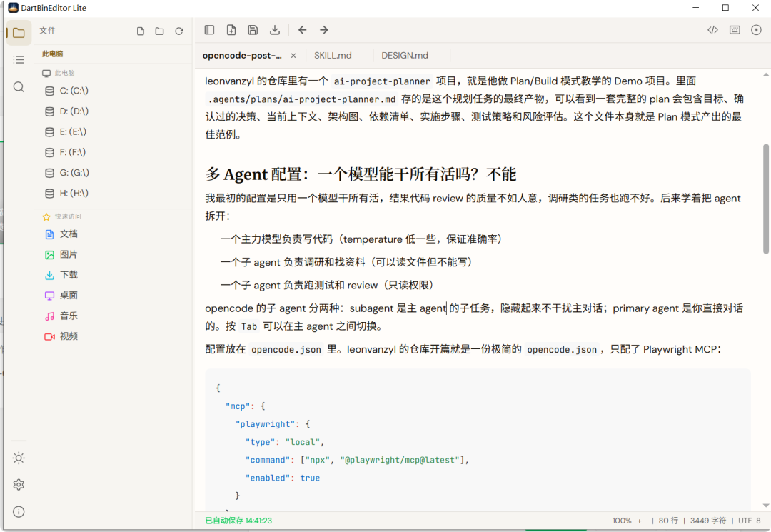The height and width of the screenshot is (532, 771).
Task: Click the 80 行 line count
Action: (668, 521)
